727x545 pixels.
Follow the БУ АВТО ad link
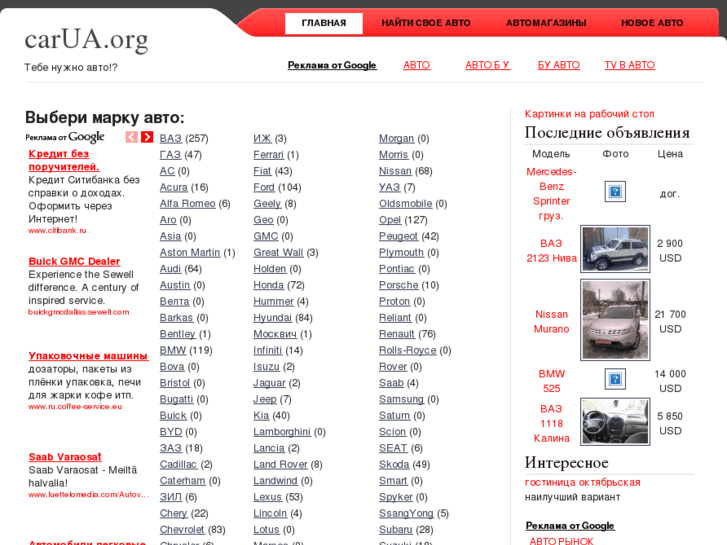coord(559,65)
